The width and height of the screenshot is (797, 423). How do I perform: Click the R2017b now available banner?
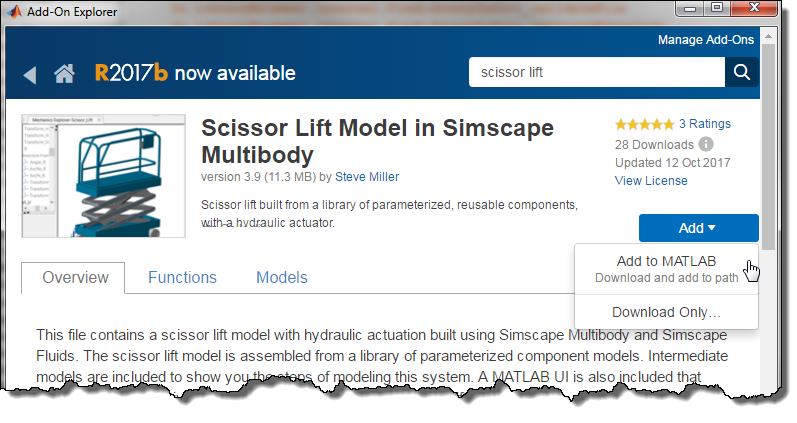point(195,73)
